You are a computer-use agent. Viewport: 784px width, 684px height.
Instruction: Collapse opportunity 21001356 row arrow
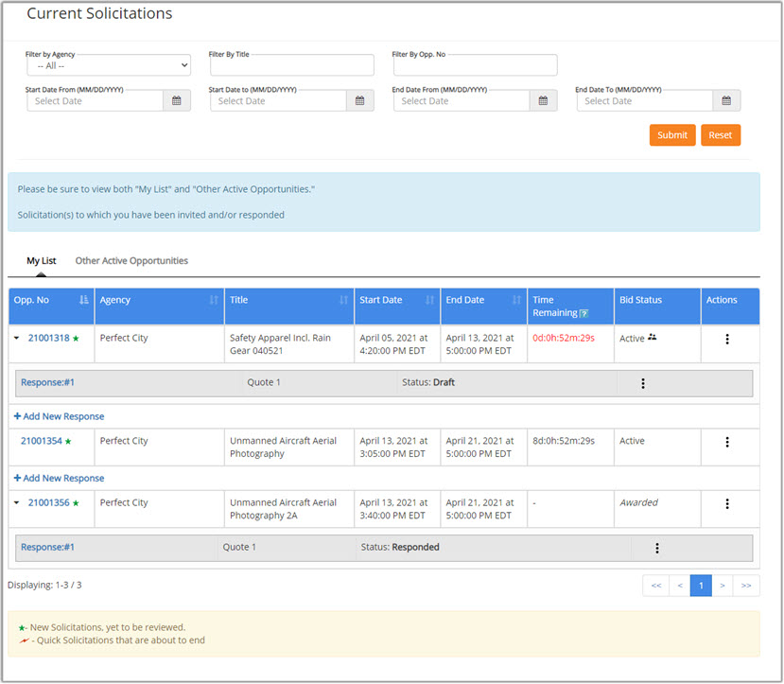16,503
